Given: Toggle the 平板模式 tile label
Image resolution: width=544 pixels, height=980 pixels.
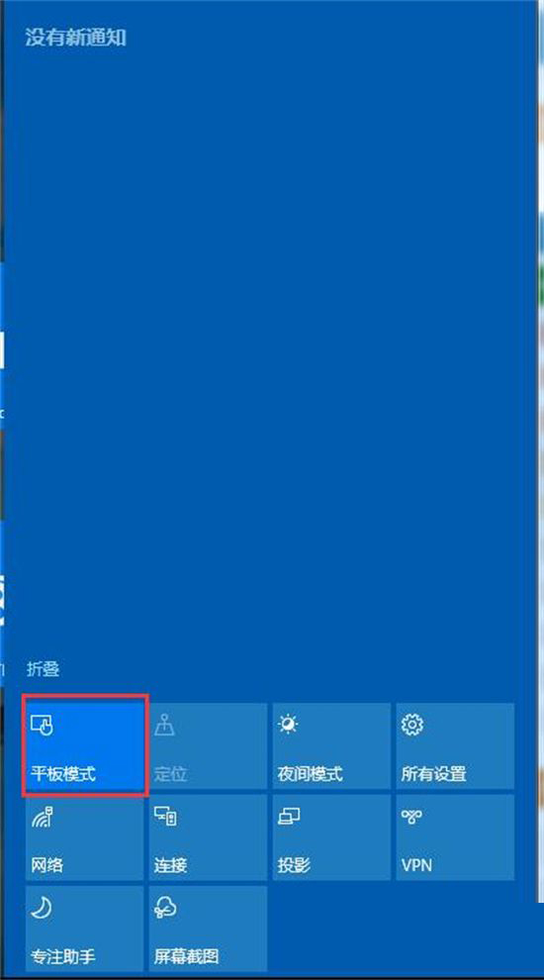Looking at the screenshot, I should tap(63, 774).
